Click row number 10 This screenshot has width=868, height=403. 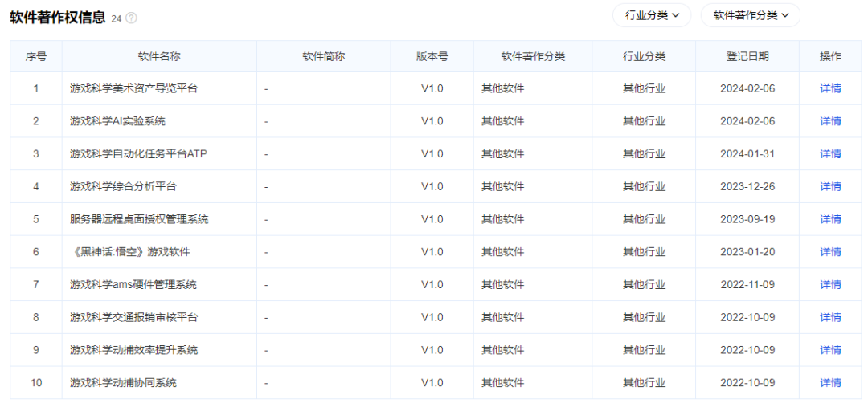click(x=36, y=383)
